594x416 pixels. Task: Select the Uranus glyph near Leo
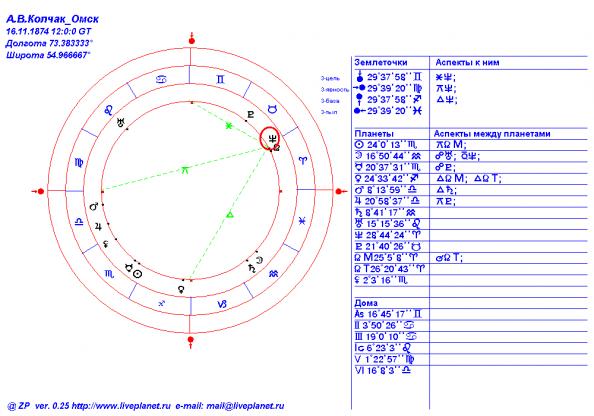coord(121,122)
